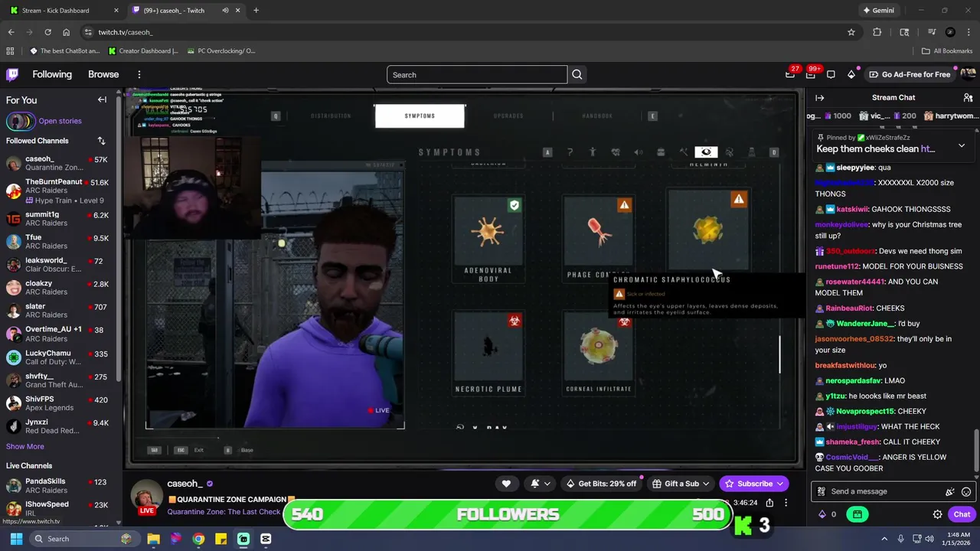Sort the Followed Channels list
980x551 pixels.
click(101, 141)
